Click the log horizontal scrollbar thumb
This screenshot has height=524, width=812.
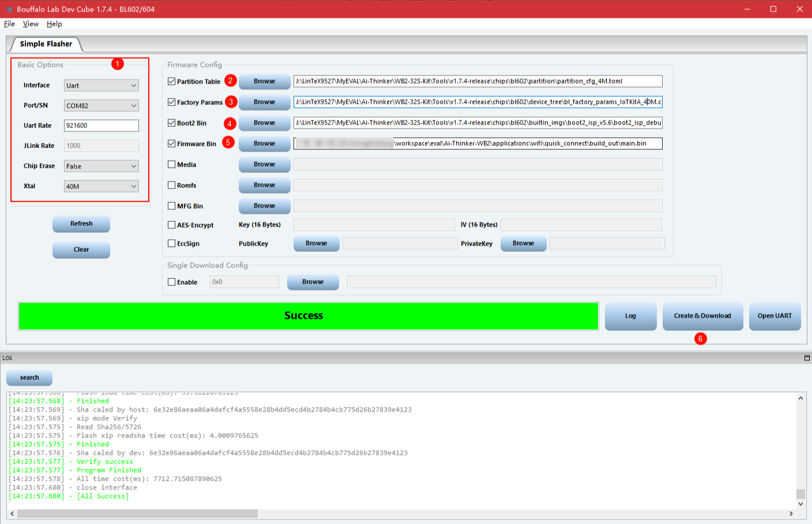click(137, 513)
